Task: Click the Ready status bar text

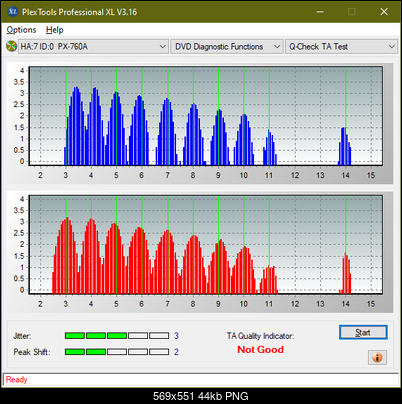Action: 16,380
